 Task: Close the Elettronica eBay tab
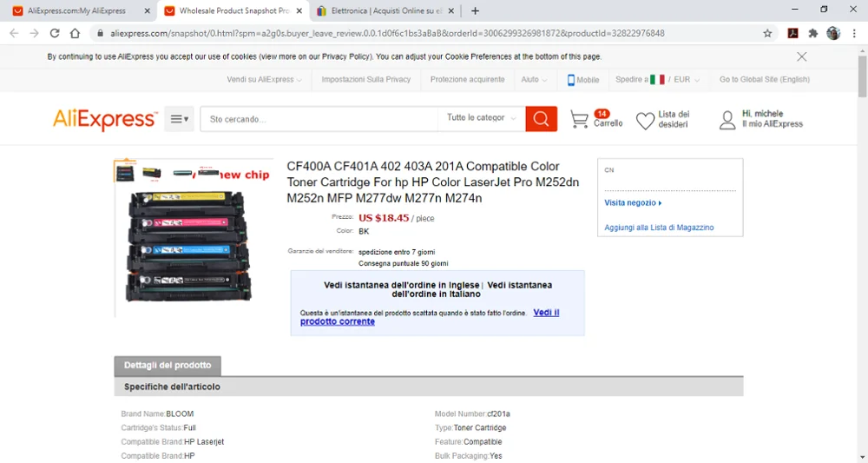pos(451,10)
